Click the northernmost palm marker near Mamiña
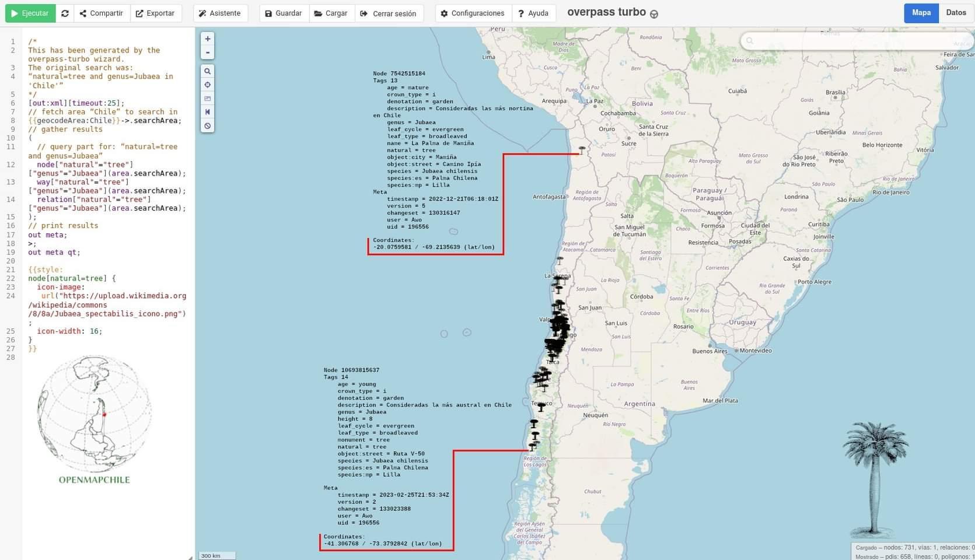 tap(582, 150)
